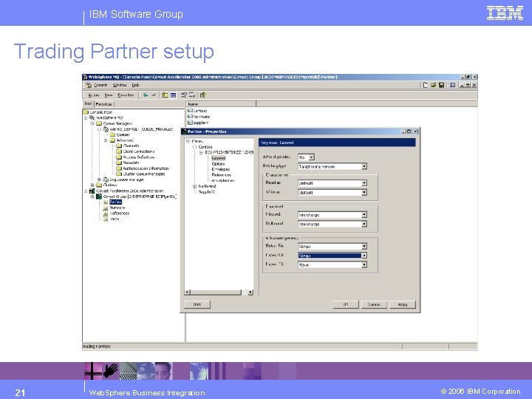Click the Apply button
Viewport: 532px width, 399px height.
403,304
